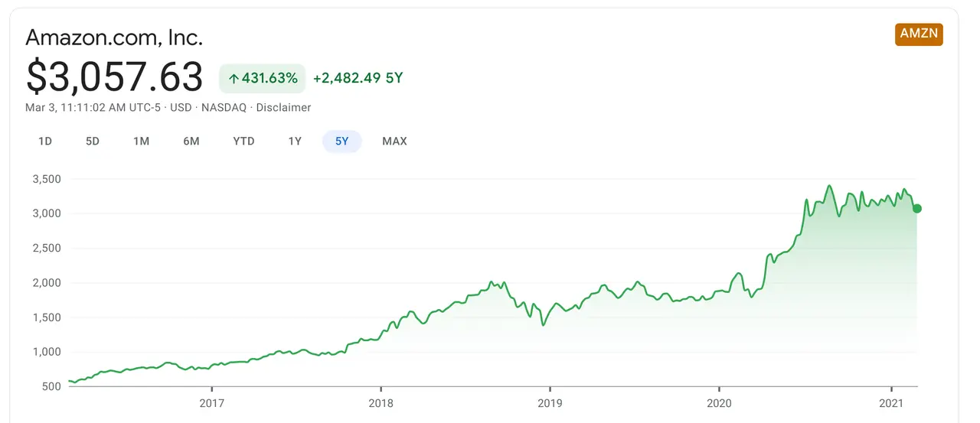Image resolution: width=980 pixels, height=423 pixels.
Task: Click the orange AMZN ticker badge
Action: coord(919,34)
